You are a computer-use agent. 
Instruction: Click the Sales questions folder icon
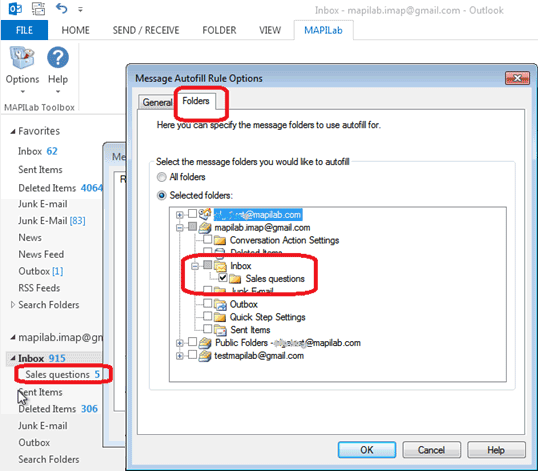coord(235,279)
